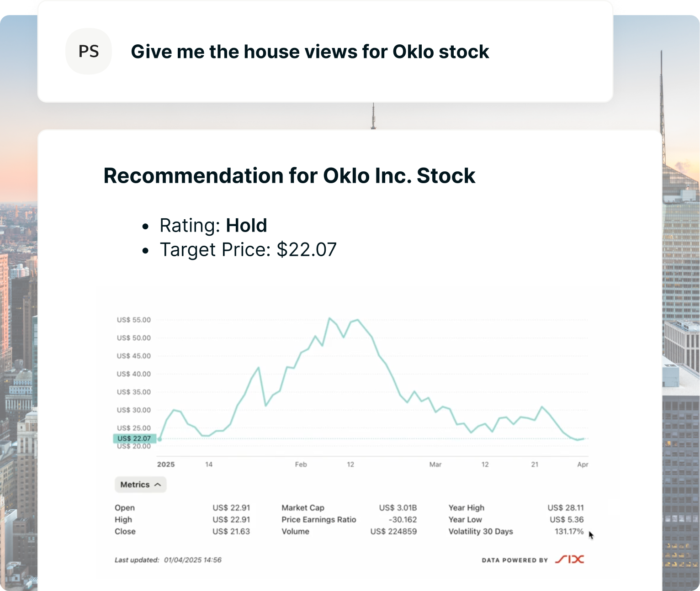
Task: Click the Volatility 30 Days value
Action: point(569,532)
